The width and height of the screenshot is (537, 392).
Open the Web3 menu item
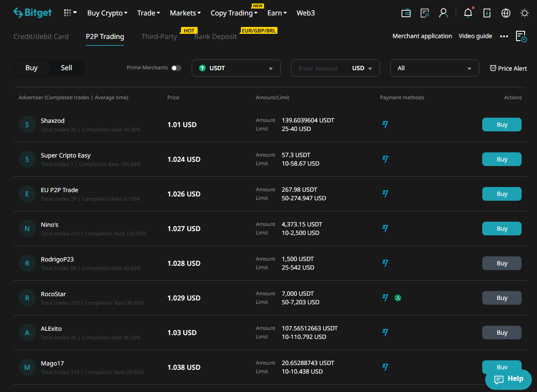[x=306, y=13]
